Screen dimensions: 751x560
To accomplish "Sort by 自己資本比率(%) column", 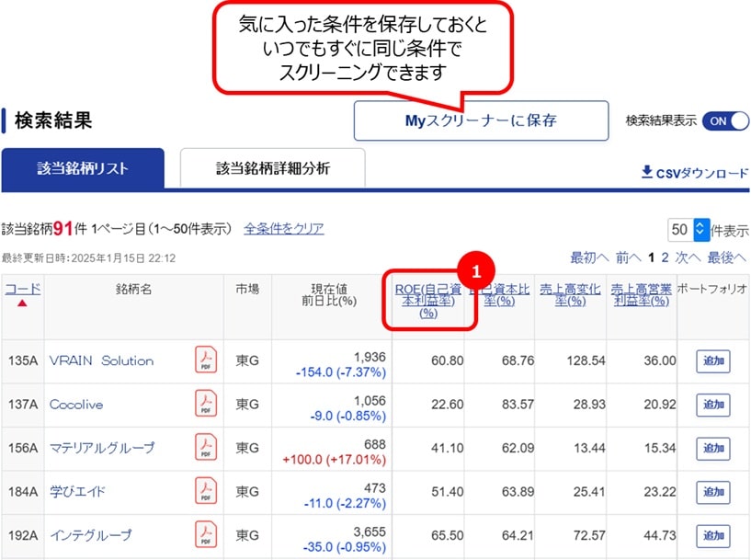I will point(499,294).
